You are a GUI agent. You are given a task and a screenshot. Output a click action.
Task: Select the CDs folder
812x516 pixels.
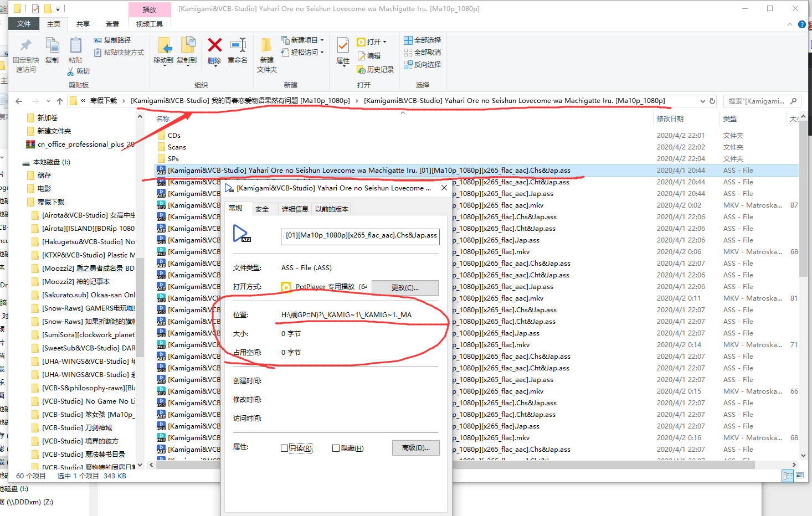174,135
